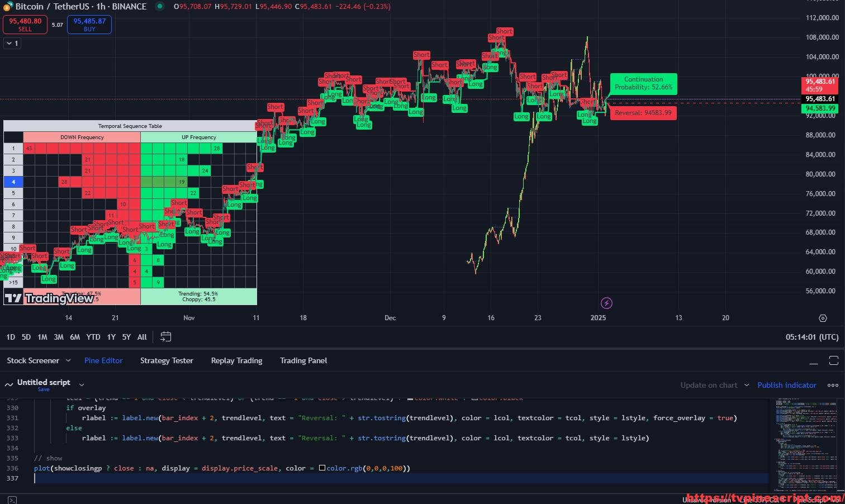Select the 1M time range

42,337
